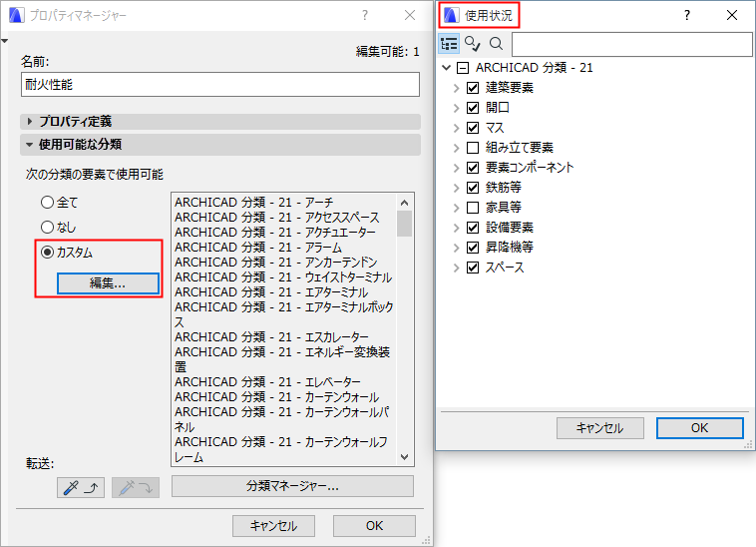The height and width of the screenshot is (547, 756).
Task: Expand the 鉄筋等 tree node
Action: 456,188
